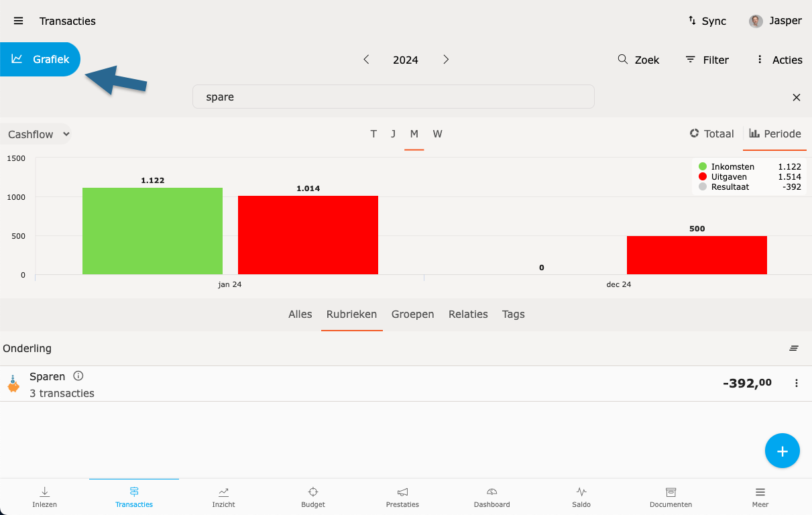Viewport: 812px width, 515px height.
Task: Select the M period tab
Action: pos(414,134)
